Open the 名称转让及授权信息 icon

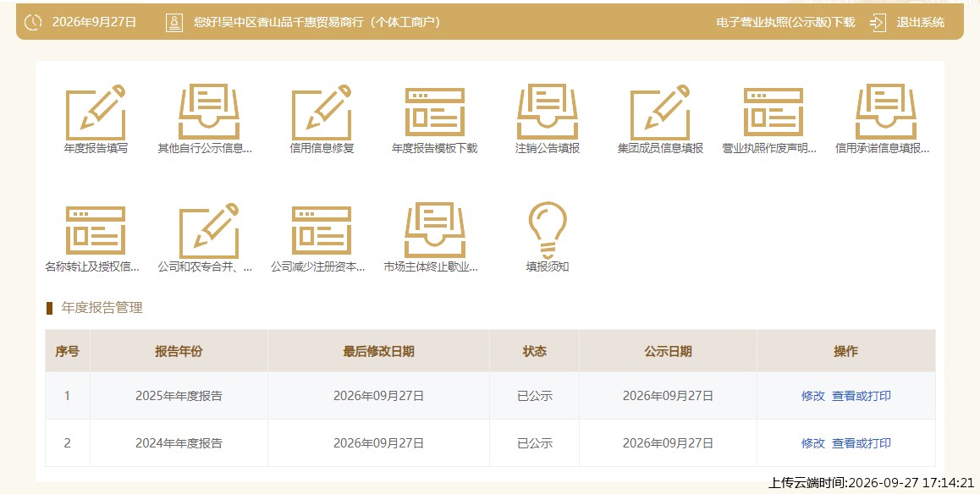[96, 230]
